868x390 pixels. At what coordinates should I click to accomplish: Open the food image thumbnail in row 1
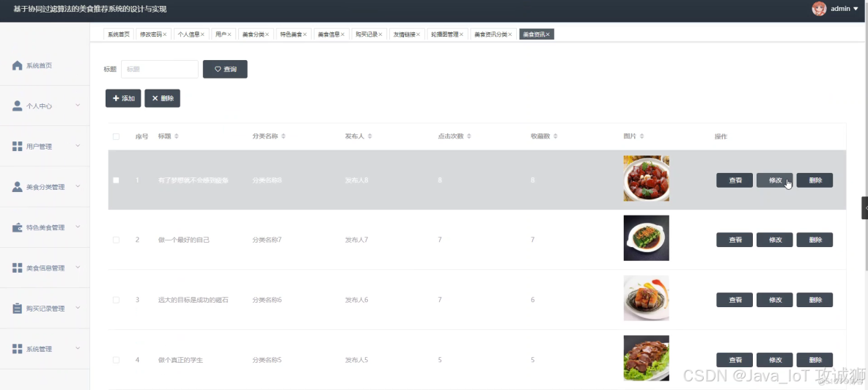tap(646, 178)
